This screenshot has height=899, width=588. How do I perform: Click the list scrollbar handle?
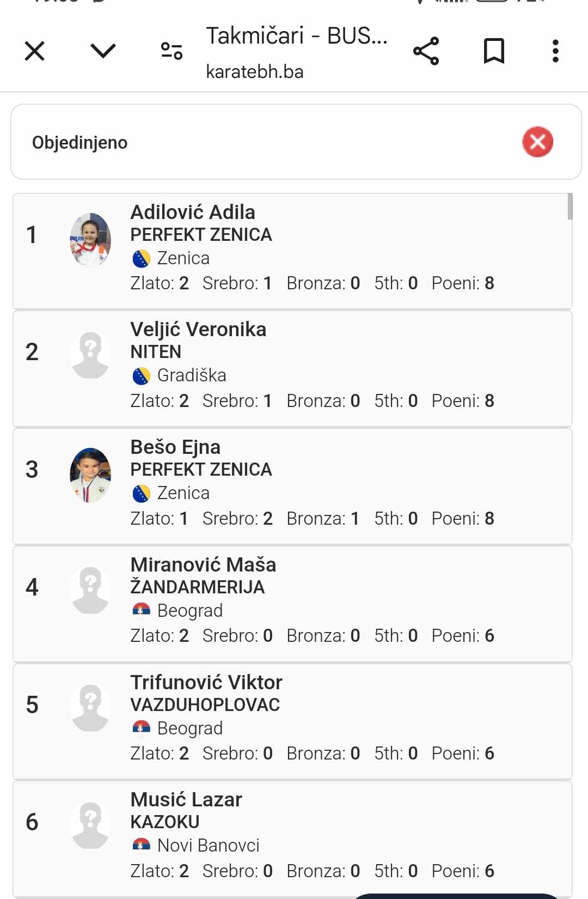[569, 206]
